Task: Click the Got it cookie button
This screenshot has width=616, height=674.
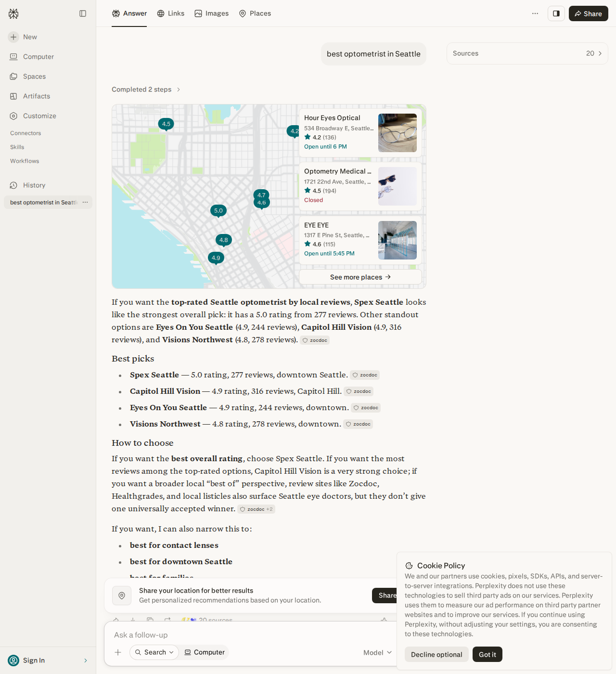Action: click(x=488, y=654)
